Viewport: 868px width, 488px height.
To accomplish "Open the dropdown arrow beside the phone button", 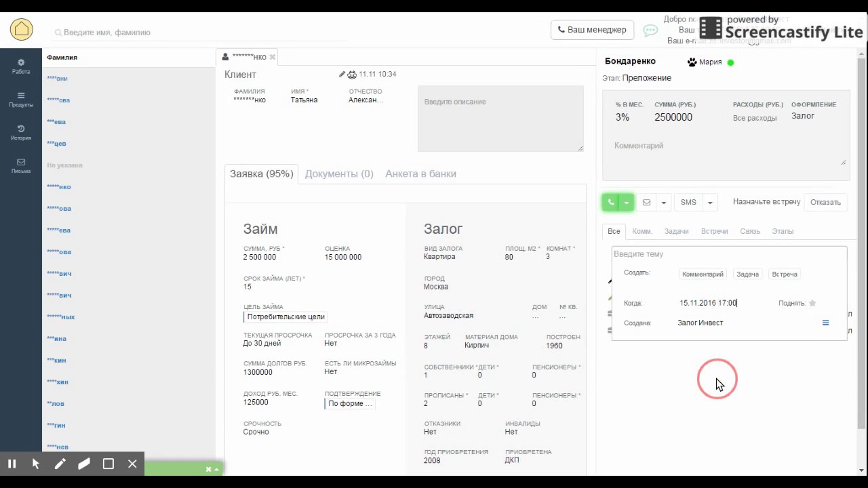I will 627,202.
